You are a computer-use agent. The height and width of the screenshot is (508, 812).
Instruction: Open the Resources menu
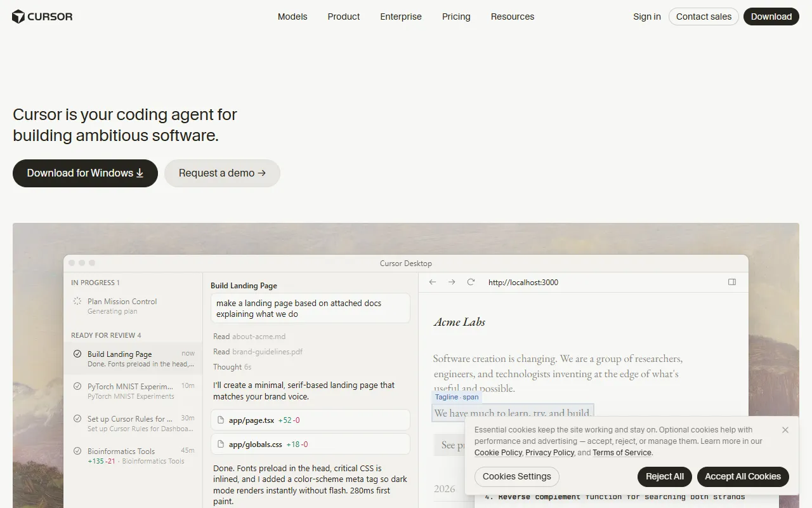(513, 17)
